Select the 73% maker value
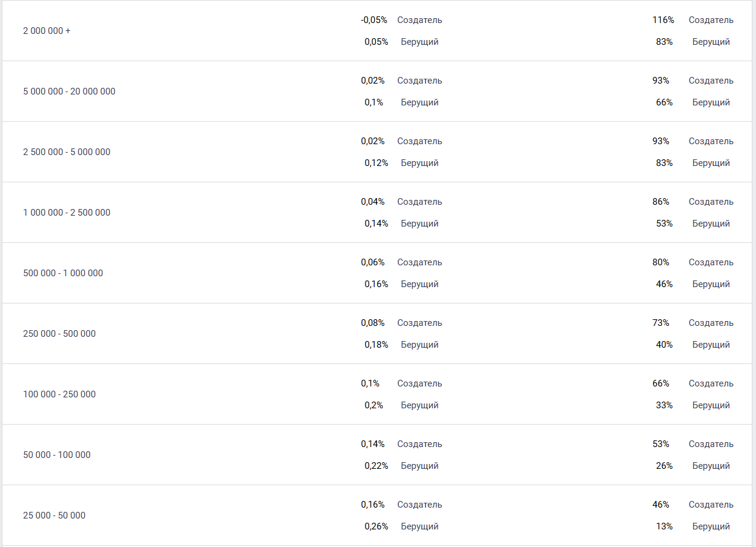Screen dimensions: 756x547 pos(660,323)
